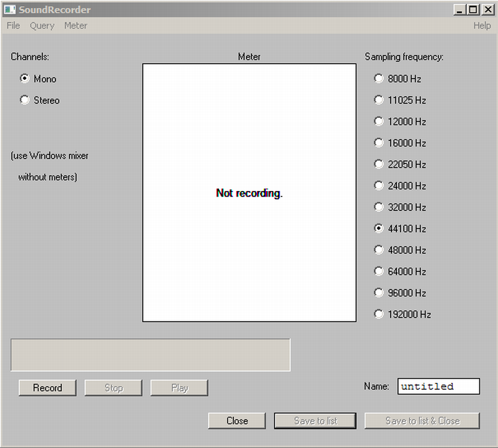Click the Name field containing untitled
Image resolution: width=498 pixels, height=448 pixels.
pyautogui.click(x=438, y=386)
